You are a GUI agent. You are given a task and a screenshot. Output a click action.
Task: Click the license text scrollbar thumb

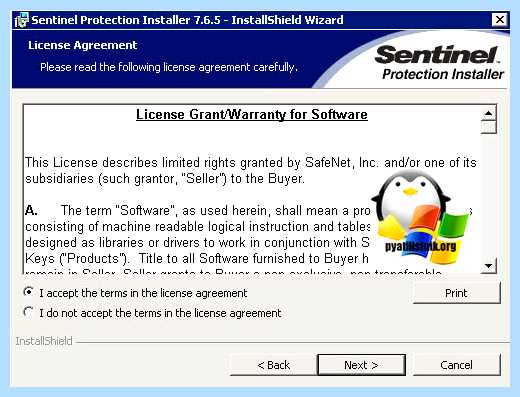489,127
